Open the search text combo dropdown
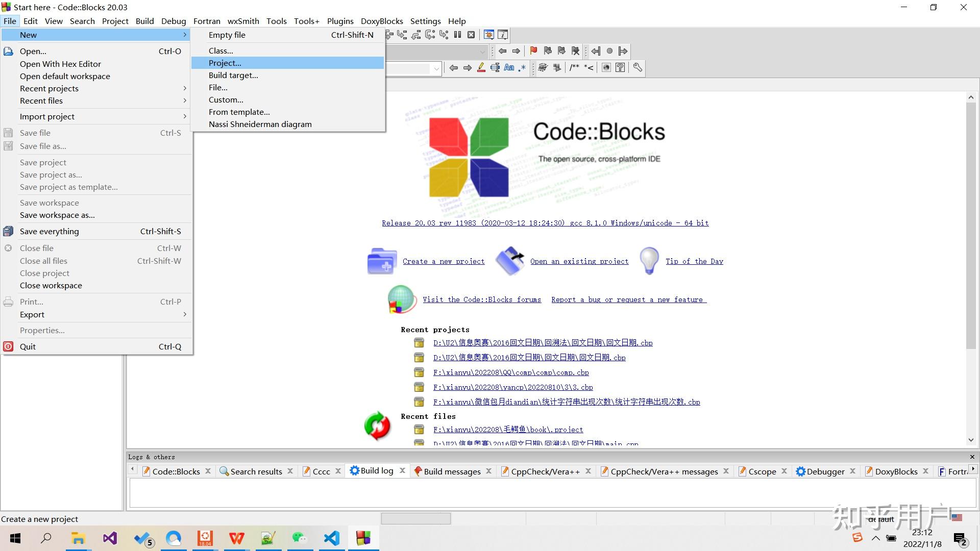The image size is (980, 551). pyautogui.click(x=436, y=68)
